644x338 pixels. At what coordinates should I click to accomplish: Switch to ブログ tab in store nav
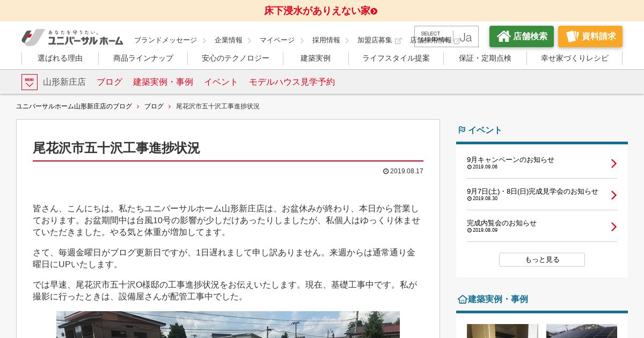(x=109, y=82)
